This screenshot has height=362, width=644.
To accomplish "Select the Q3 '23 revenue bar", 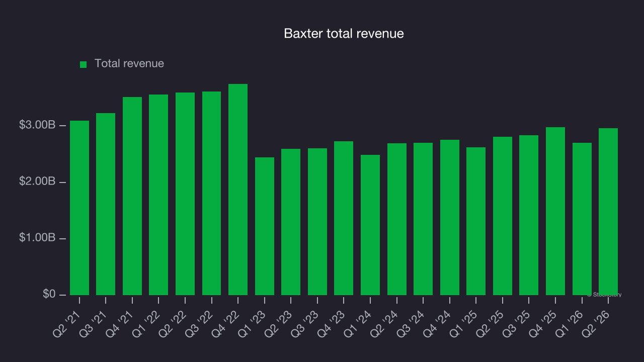I will [317, 222].
